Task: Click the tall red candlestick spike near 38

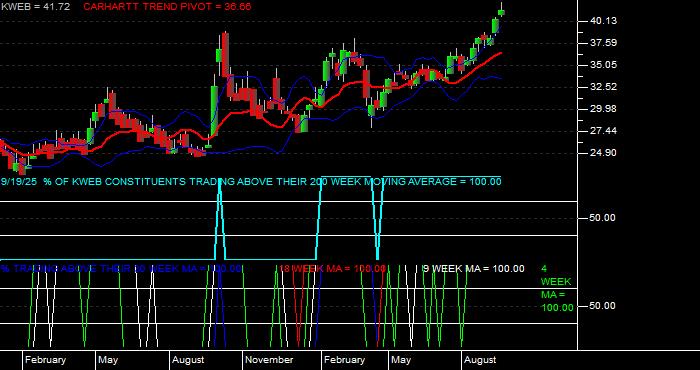Action: [225, 54]
